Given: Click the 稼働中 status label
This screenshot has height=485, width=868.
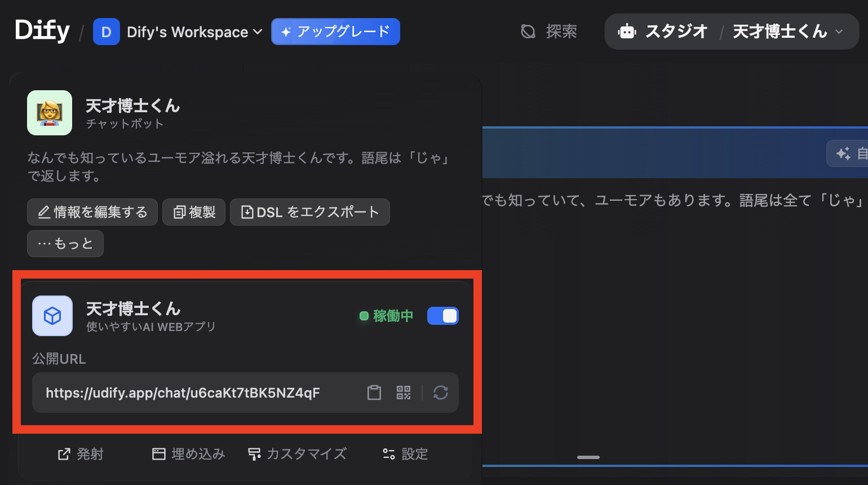Looking at the screenshot, I should (393, 316).
